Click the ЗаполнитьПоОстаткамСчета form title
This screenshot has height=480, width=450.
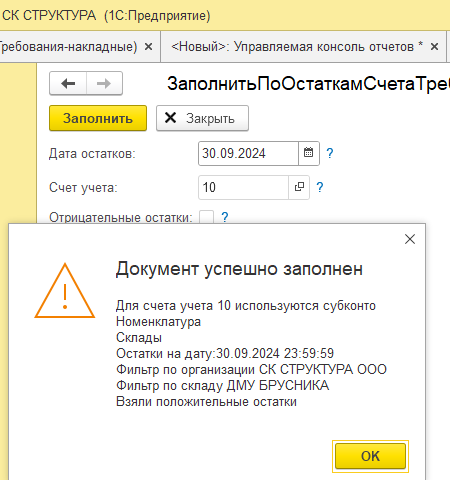click(308, 83)
